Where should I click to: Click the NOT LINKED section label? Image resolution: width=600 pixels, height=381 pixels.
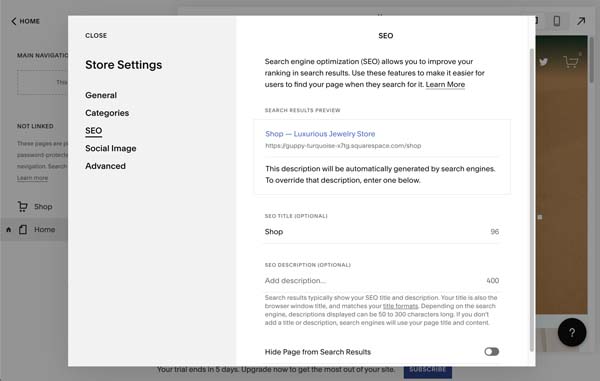coord(35,126)
